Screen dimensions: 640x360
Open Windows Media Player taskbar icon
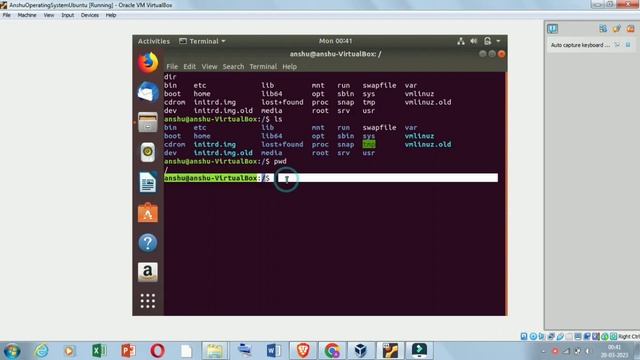pyautogui.click(x=69, y=351)
